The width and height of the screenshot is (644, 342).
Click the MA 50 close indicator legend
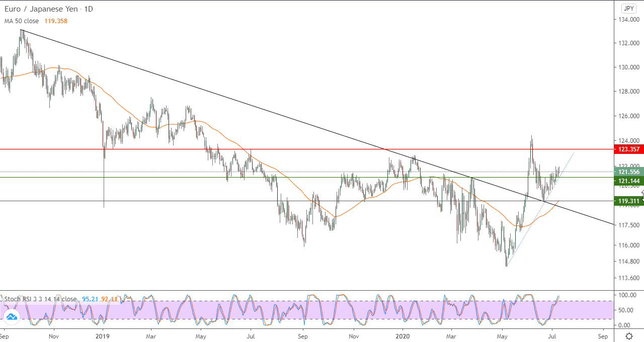pyautogui.click(x=22, y=21)
